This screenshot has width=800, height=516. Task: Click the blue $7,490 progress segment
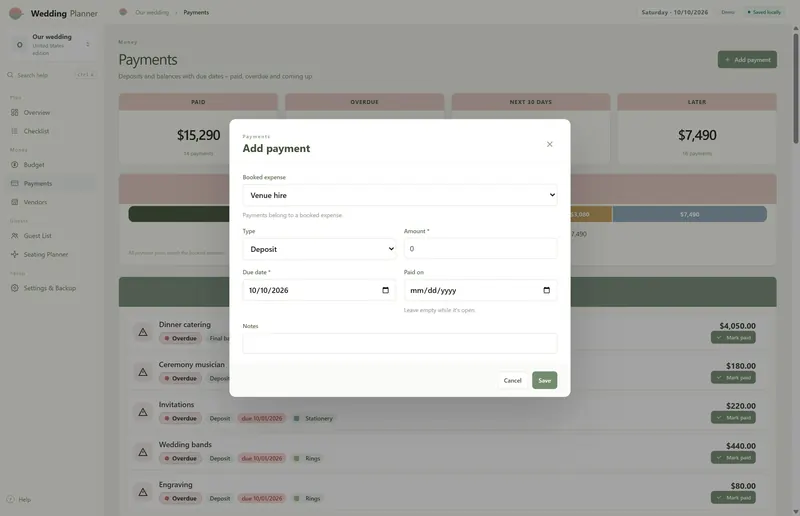689,214
